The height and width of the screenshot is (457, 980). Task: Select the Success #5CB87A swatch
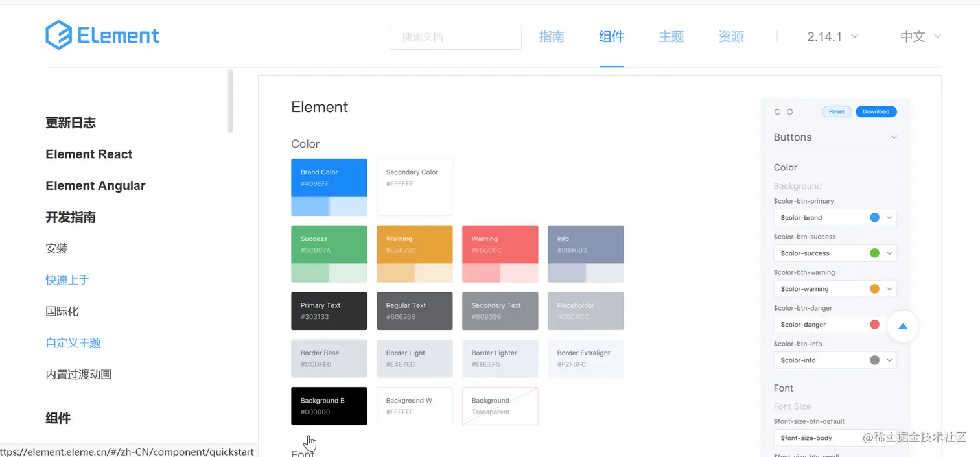pyautogui.click(x=329, y=254)
